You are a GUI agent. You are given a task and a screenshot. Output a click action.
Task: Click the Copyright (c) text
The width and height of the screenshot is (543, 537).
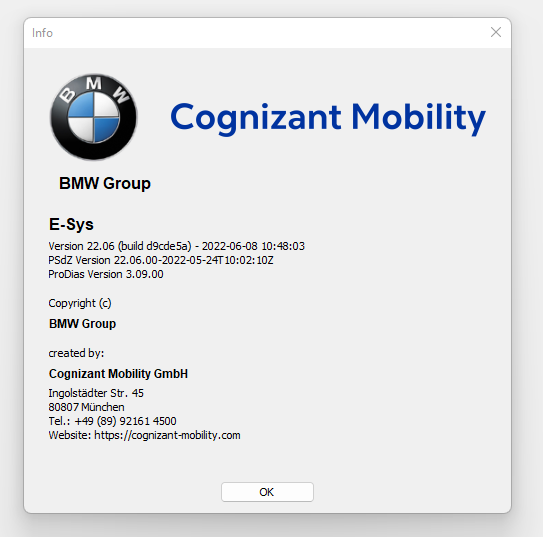(80, 303)
